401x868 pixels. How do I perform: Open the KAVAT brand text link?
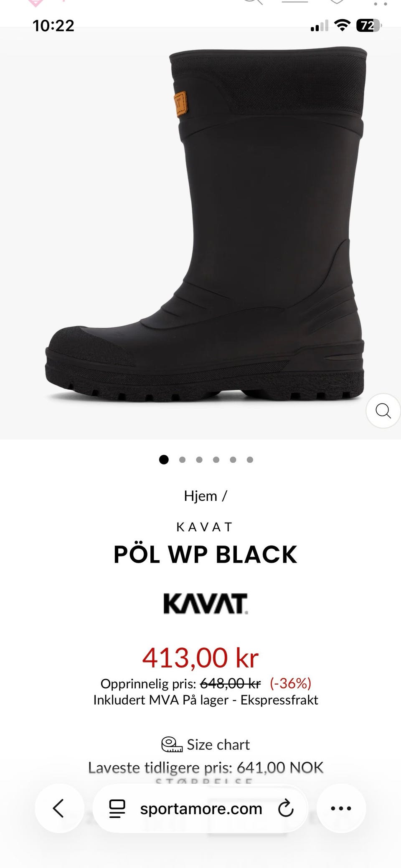click(205, 527)
